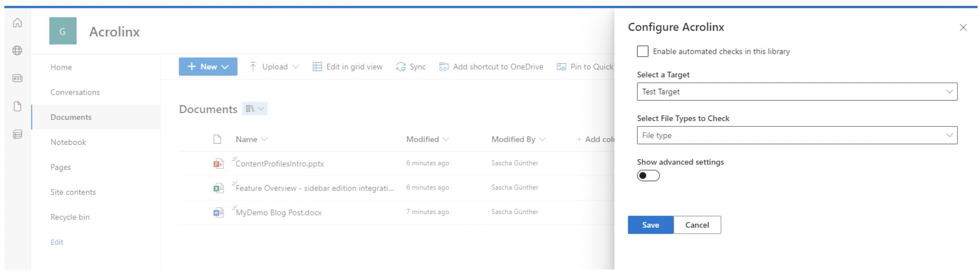This screenshot has height=277, width=980.
Task: Click the file type column header icon
Action: pyautogui.click(x=217, y=139)
